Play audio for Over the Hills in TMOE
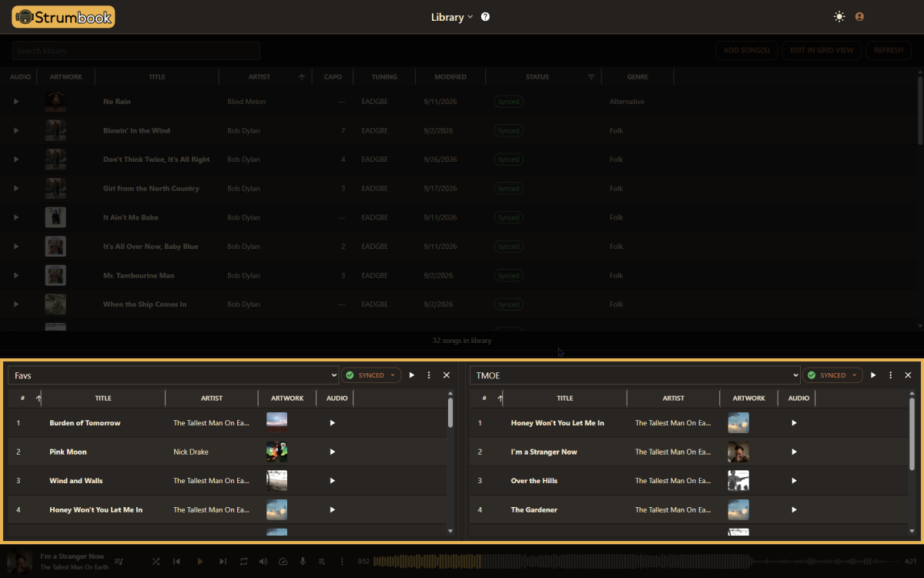Screen dimensions: 924x578 [x=794, y=481]
